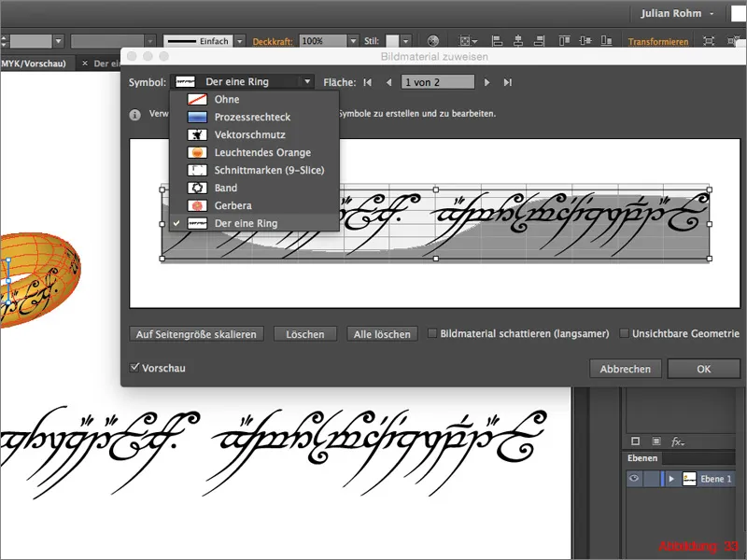This screenshot has width=747, height=560.
Task: Open recolor artwork globe icon in control bar
Action: click(432, 41)
